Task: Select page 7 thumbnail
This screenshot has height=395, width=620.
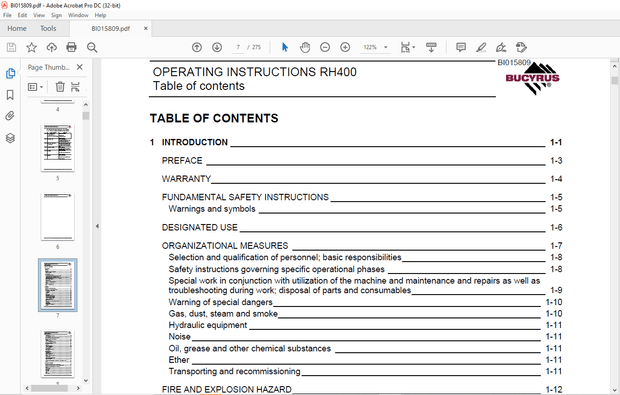Action: (58, 285)
